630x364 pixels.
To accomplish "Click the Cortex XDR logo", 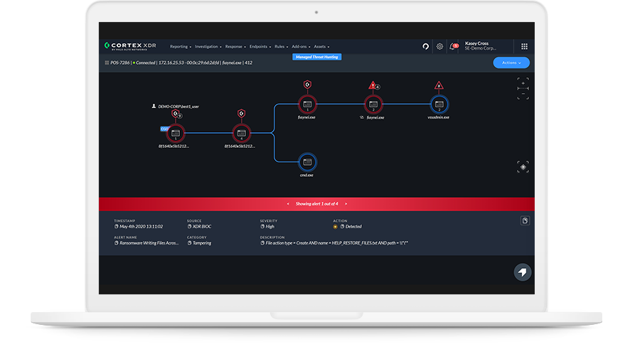I will click(130, 46).
